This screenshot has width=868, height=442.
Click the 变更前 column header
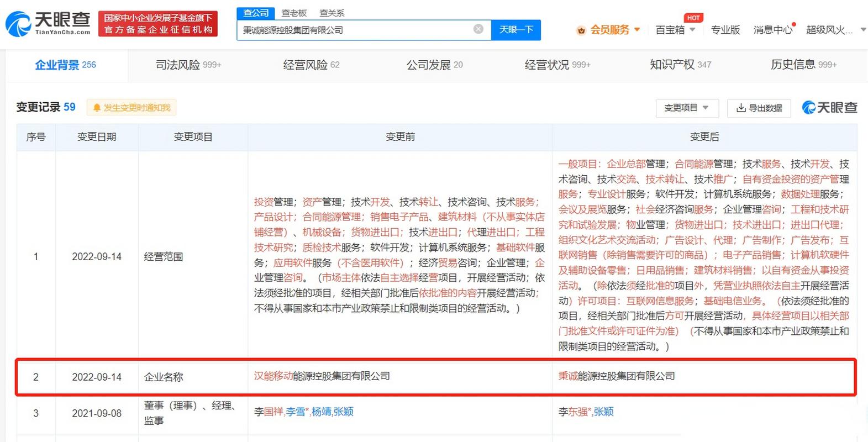pos(400,137)
